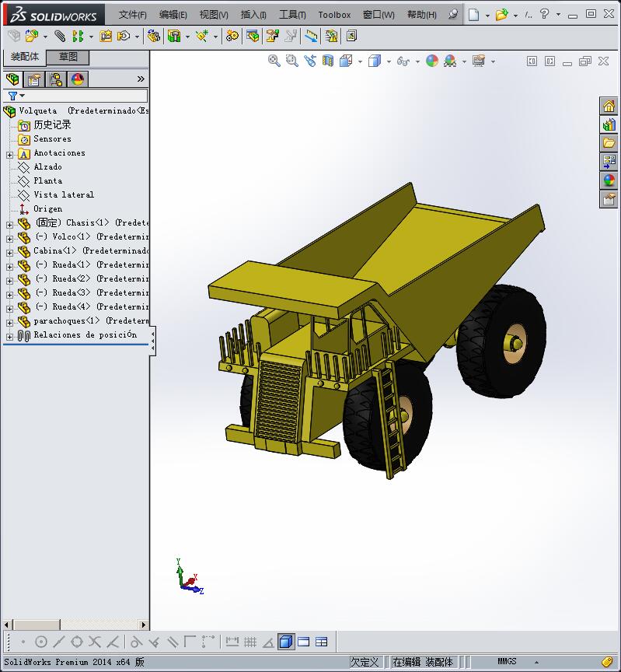Click the Clearance Verification warning icon
Viewport: 621px width, 672px height.
point(331,36)
